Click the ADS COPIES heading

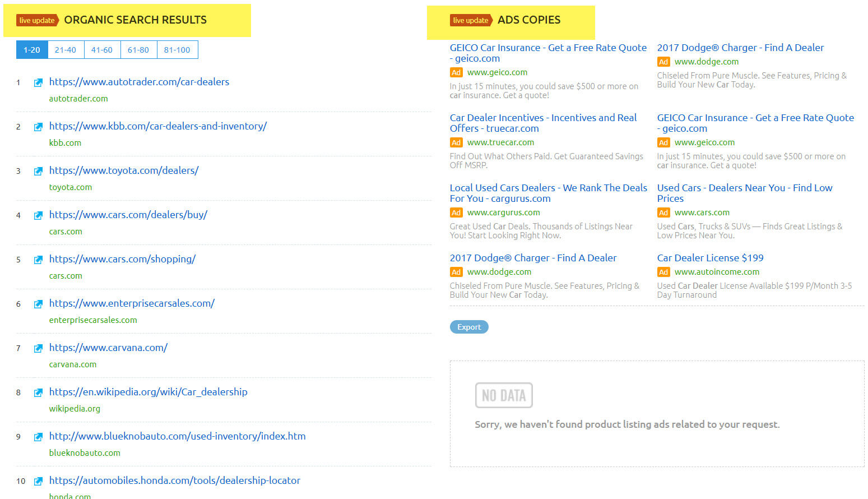(x=529, y=20)
